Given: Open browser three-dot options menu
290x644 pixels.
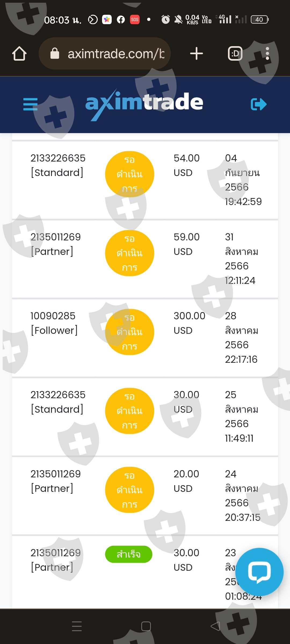Looking at the screenshot, I should (x=267, y=53).
